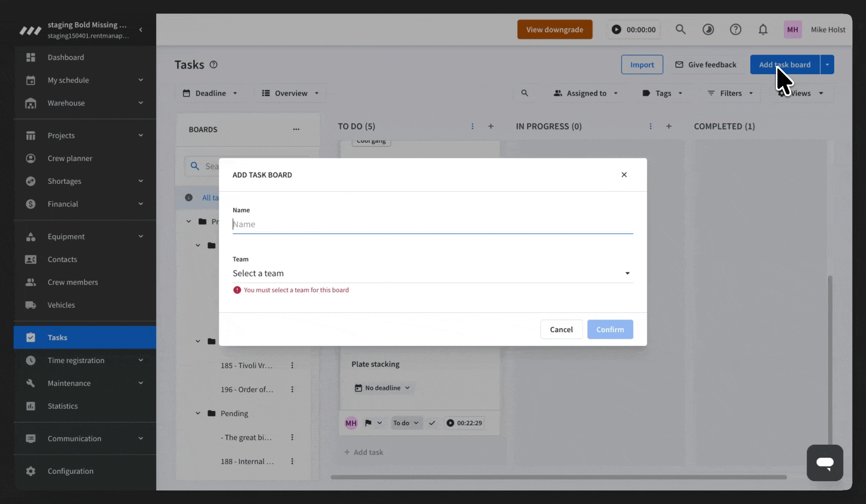Add task to In Progress column with plus

pos(669,126)
